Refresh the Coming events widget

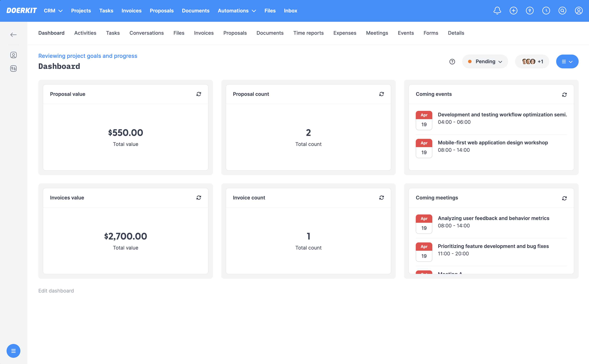pyautogui.click(x=564, y=94)
